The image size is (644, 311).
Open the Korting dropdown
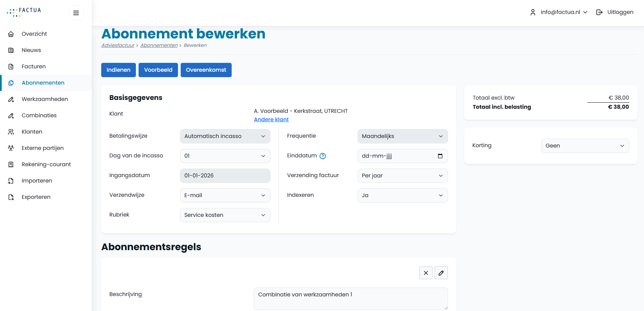tap(585, 146)
